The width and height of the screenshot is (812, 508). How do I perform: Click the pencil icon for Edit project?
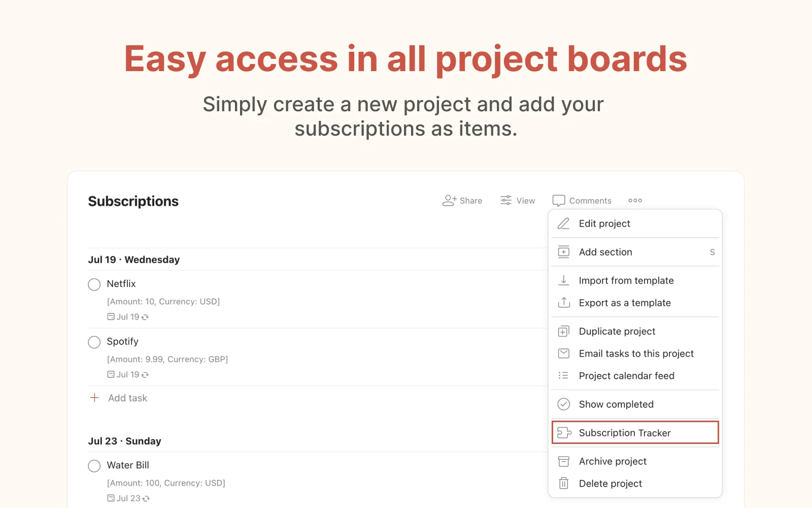pyautogui.click(x=563, y=224)
